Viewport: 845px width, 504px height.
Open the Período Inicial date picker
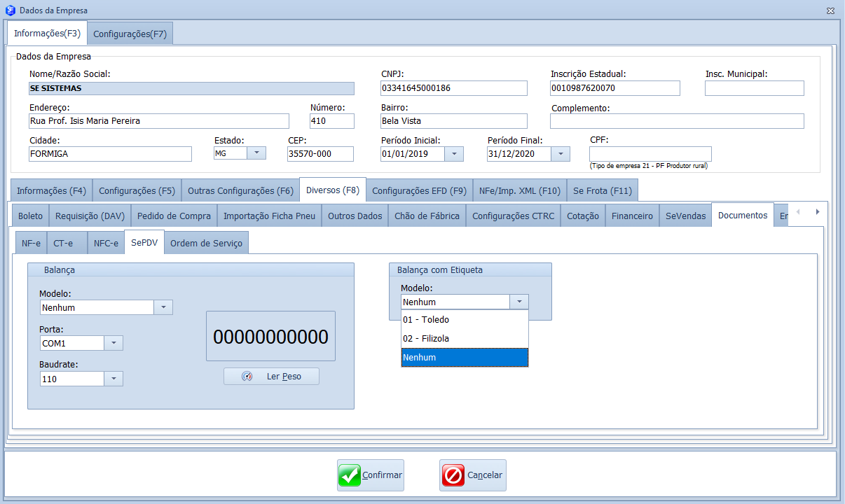click(454, 154)
